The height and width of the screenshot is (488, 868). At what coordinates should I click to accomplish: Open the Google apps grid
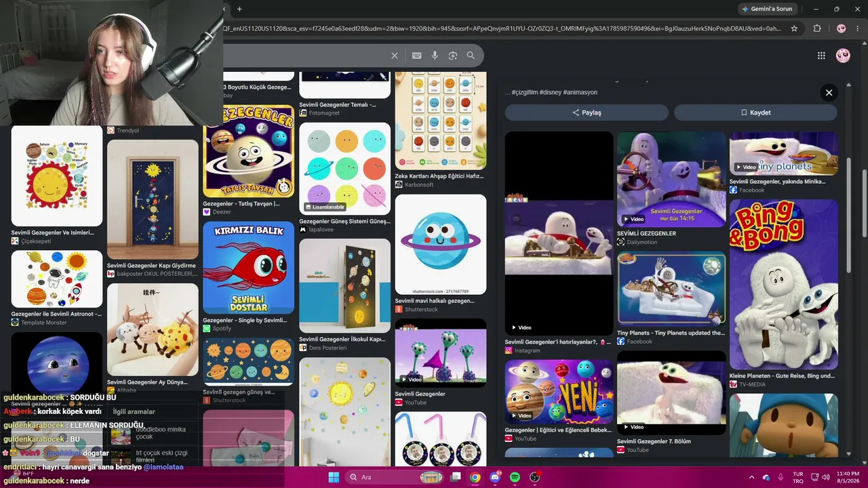(821, 56)
